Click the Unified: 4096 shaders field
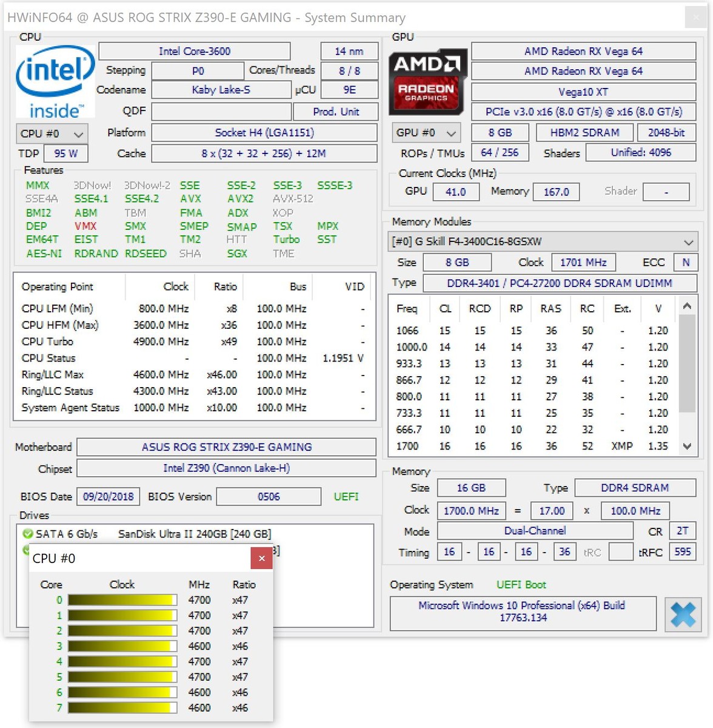 [x=641, y=152]
